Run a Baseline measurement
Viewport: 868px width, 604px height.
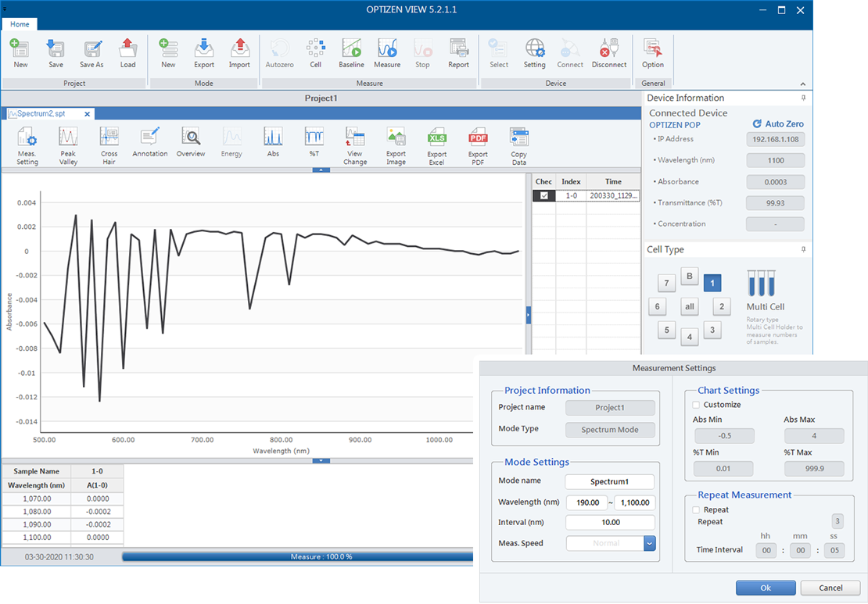352,53
